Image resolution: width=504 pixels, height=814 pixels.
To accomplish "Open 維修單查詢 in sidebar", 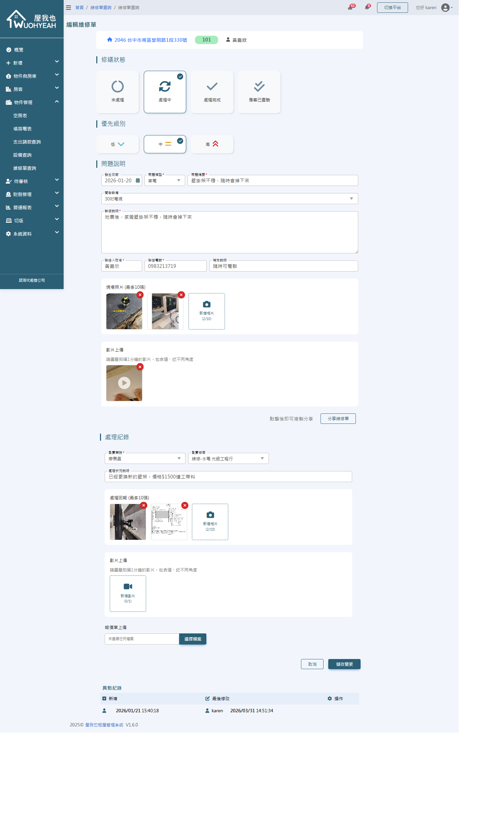I will (x=25, y=168).
